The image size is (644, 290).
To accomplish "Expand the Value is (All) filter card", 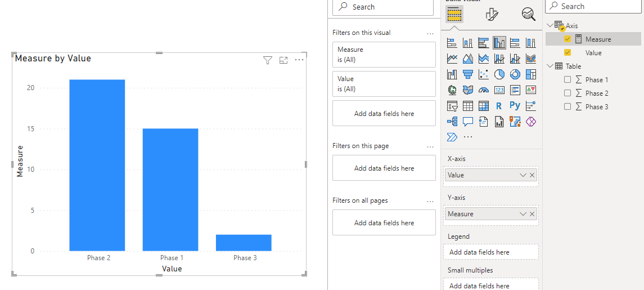I will (384, 84).
